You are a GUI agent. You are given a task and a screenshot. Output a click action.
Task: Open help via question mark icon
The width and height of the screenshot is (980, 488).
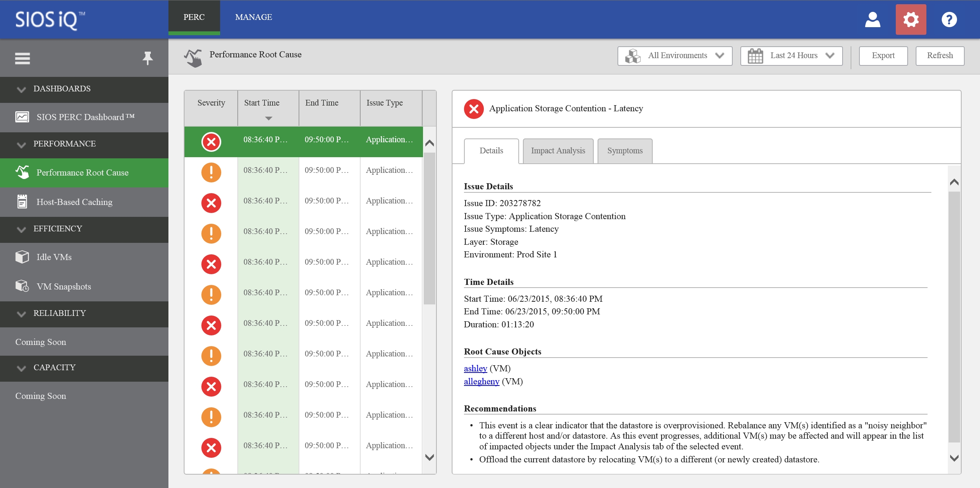click(949, 20)
